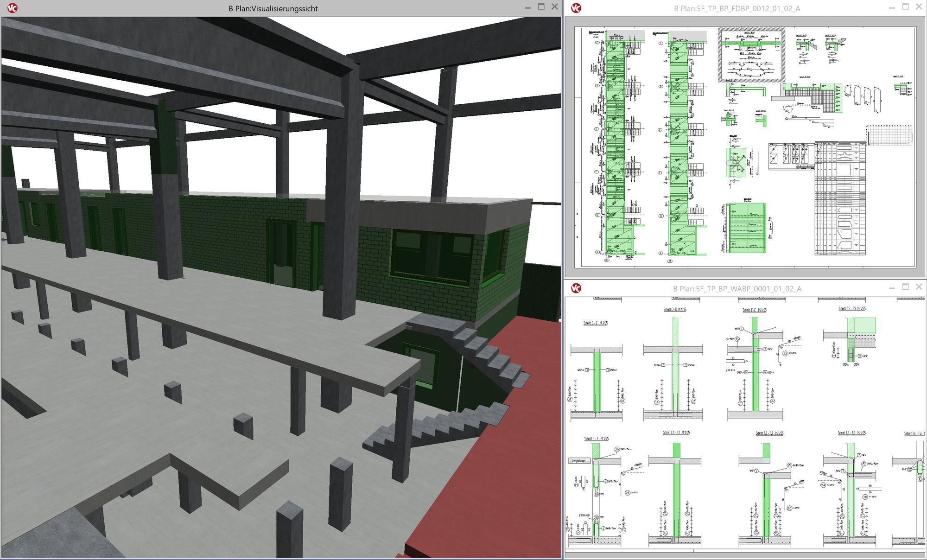The width and height of the screenshot is (927, 560).
Task: Focus the B Plan:5F_TP_BP_WABP_0001_01_02_A title bar
Action: [737, 289]
